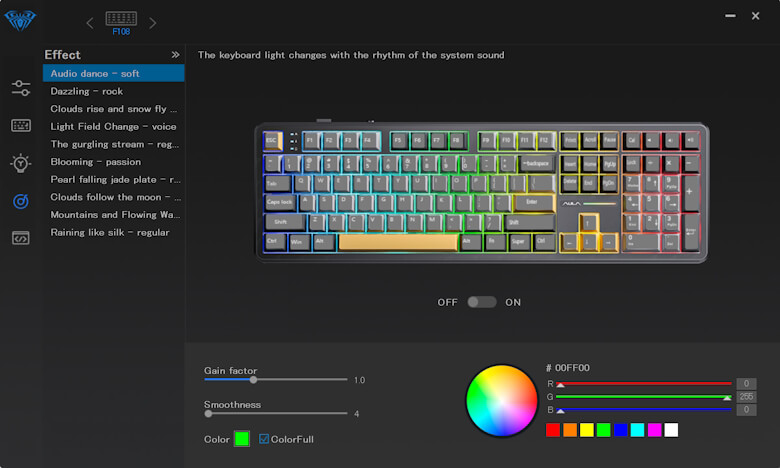The width and height of the screenshot is (780, 468).
Task: Collapse the Effect panel with double chevron
Action: 175,55
